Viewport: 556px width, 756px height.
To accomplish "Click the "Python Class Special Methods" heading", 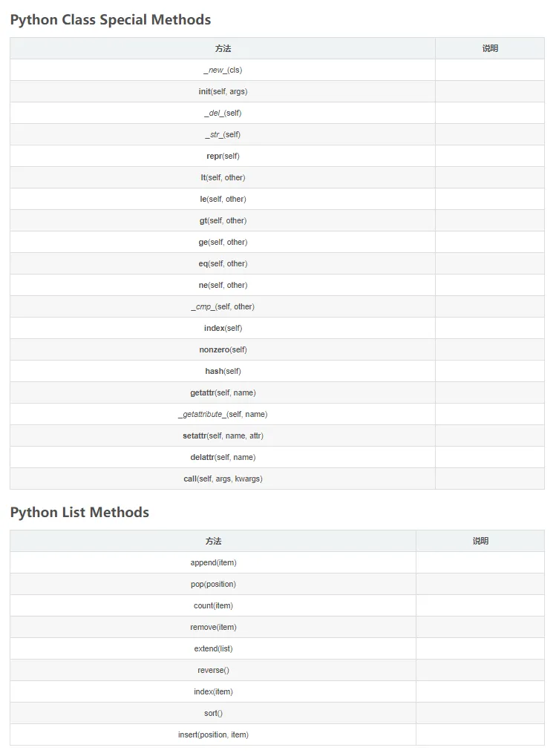I will (x=111, y=20).
